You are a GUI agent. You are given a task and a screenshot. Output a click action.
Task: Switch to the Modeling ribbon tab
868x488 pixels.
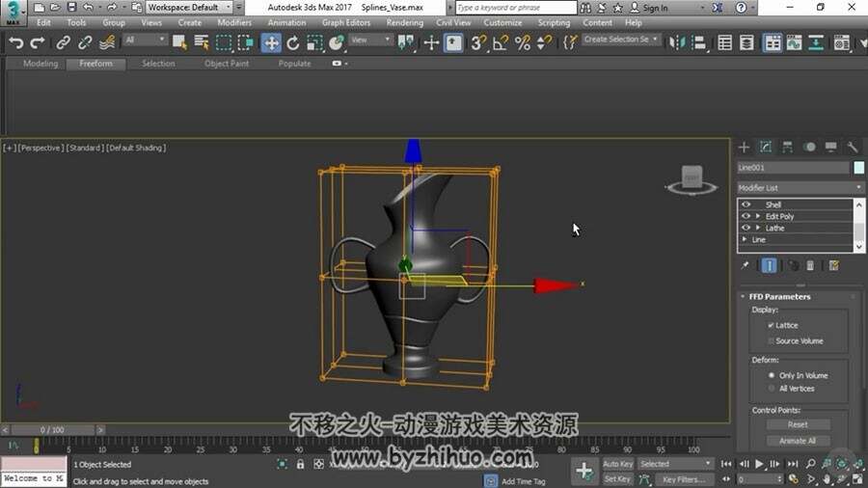tap(41, 64)
